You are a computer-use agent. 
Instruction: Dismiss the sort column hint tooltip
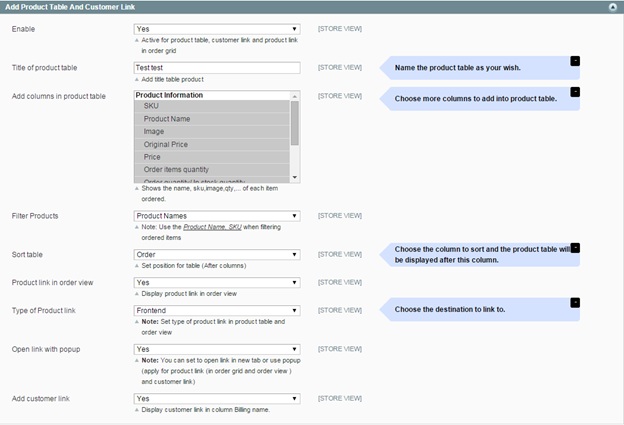(x=575, y=248)
